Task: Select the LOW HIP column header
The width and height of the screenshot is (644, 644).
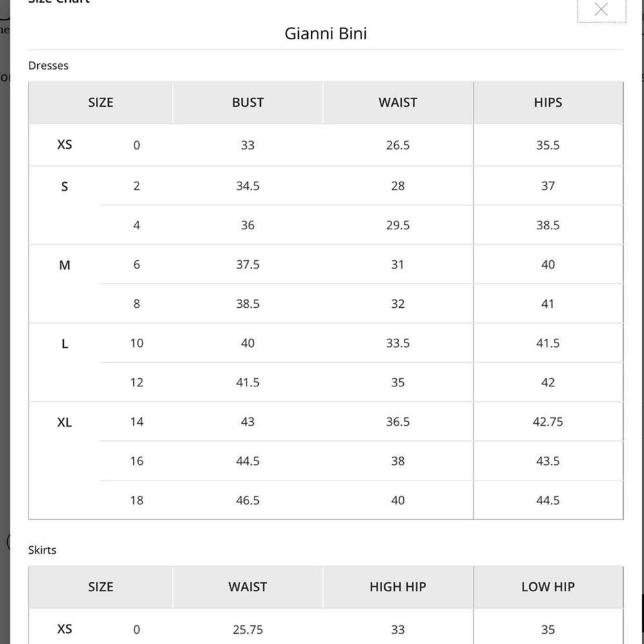Action: click(x=548, y=587)
